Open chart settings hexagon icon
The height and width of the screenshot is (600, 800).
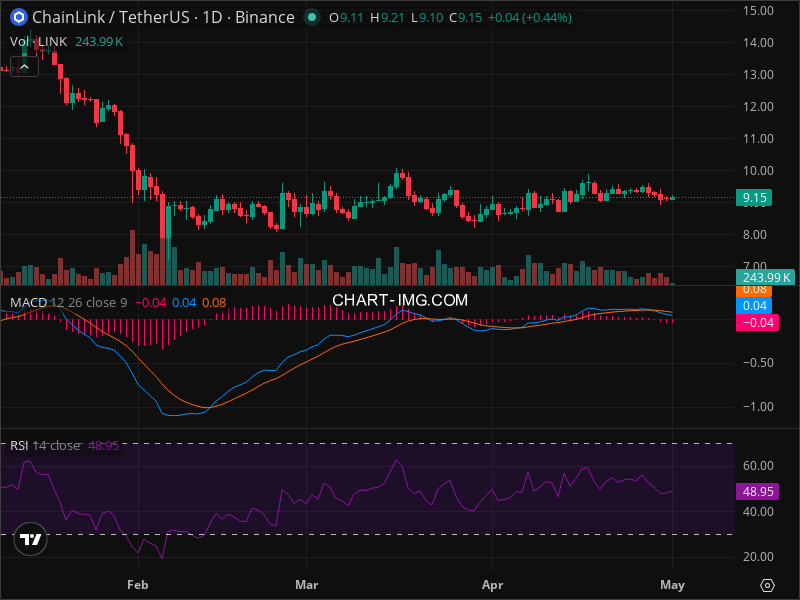pos(767,585)
